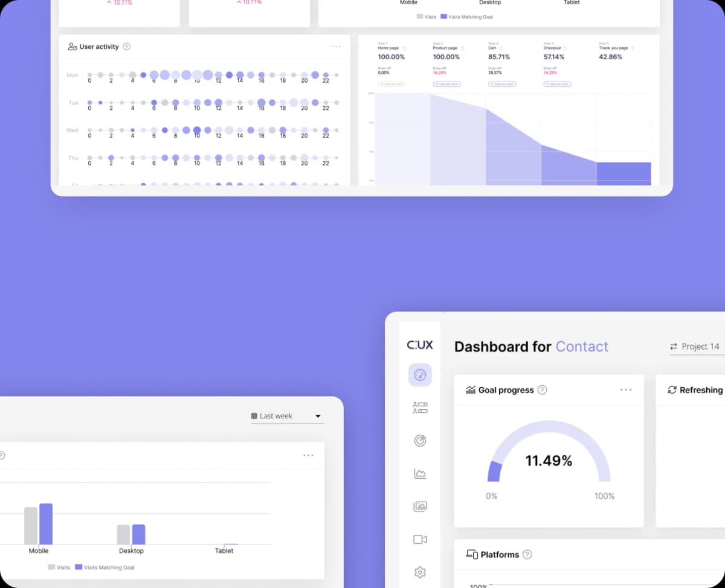Open the settings gear in sidebar
725x588 pixels.
(420, 572)
